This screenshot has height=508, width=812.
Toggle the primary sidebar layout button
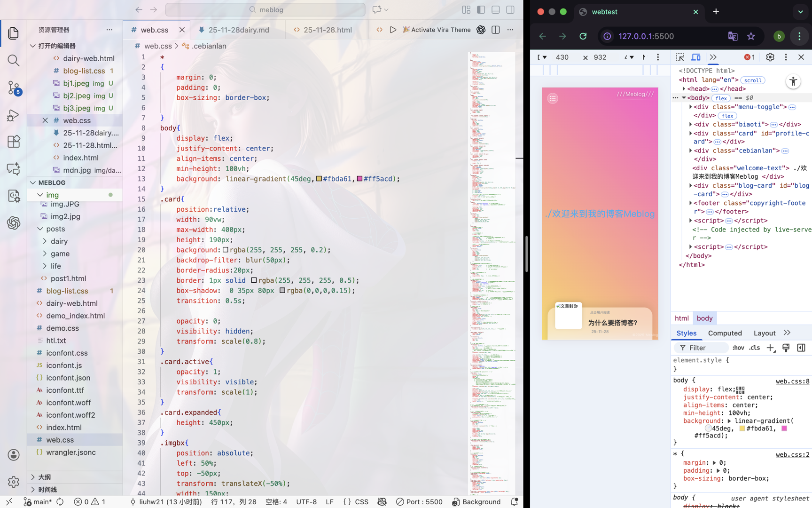click(x=481, y=9)
